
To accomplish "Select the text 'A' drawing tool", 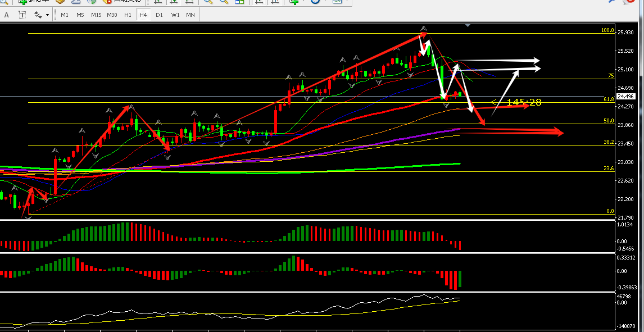I will pos(7,15).
